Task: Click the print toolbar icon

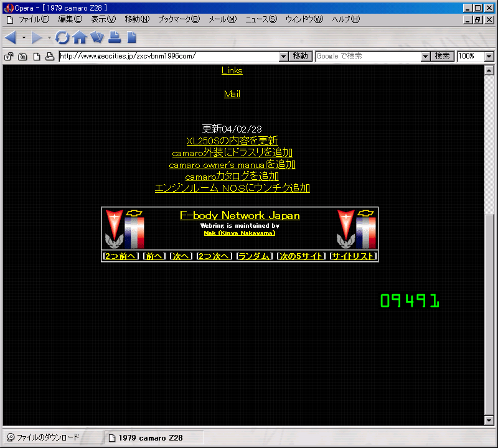Action: coord(115,37)
